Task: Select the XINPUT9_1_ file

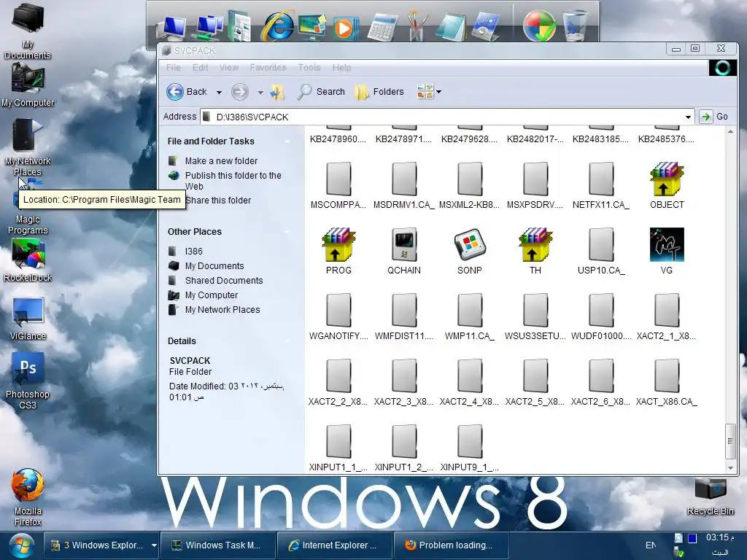Action: (x=469, y=448)
